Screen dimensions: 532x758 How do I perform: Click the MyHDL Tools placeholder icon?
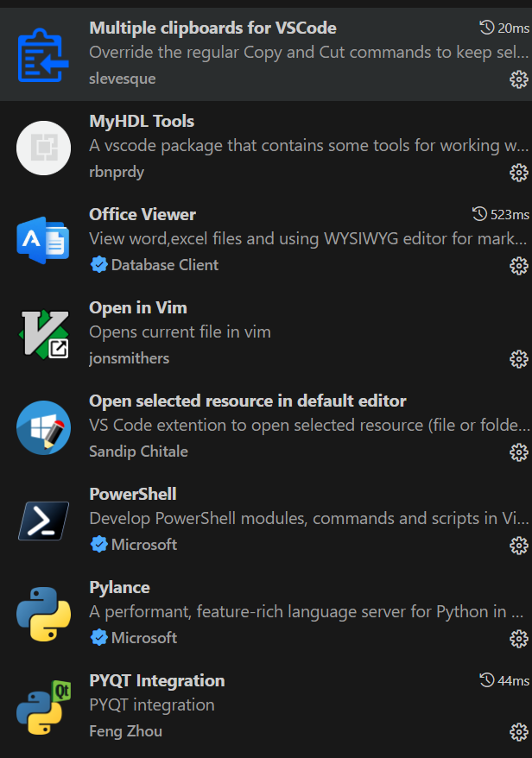click(43, 148)
